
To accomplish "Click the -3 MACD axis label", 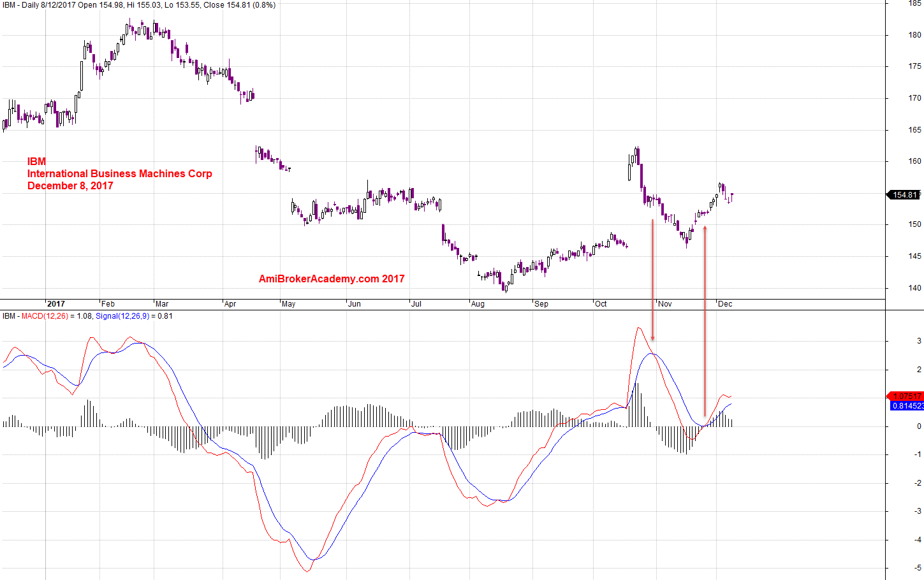I will tap(918, 511).
